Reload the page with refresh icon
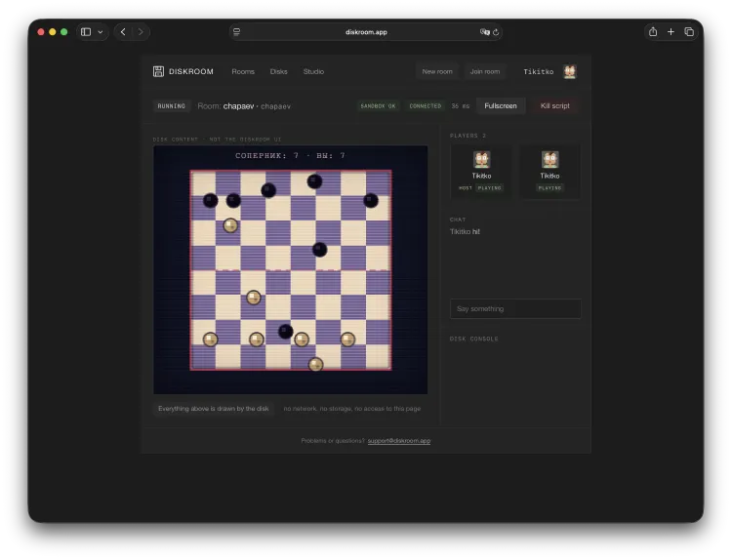The height and width of the screenshot is (560, 732). pyautogui.click(x=496, y=32)
